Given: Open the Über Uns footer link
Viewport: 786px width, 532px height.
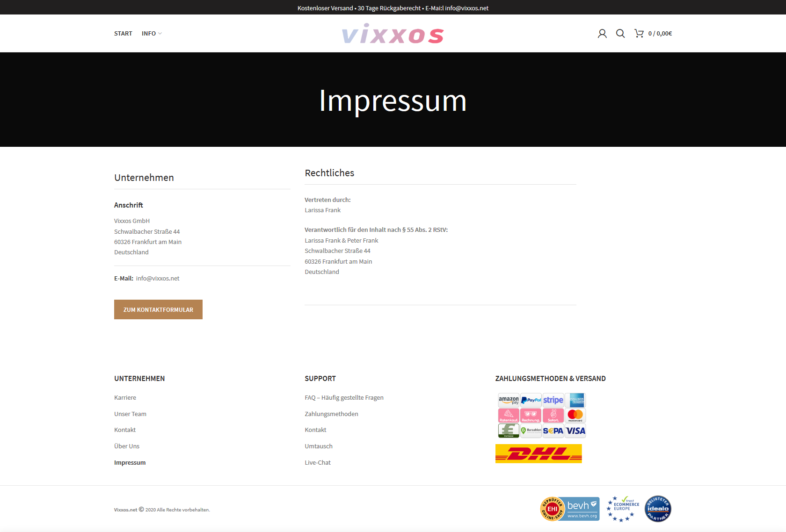Looking at the screenshot, I should (x=127, y=446).
